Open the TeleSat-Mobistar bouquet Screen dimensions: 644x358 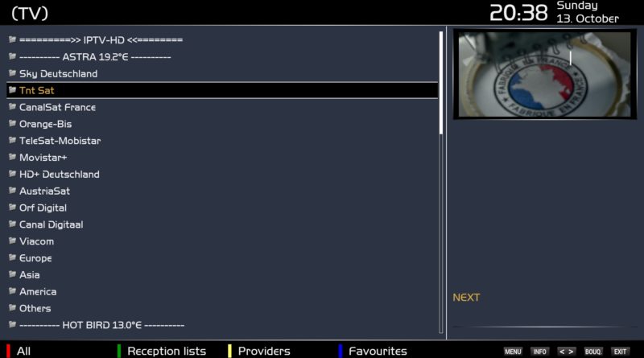coord(222,141)
